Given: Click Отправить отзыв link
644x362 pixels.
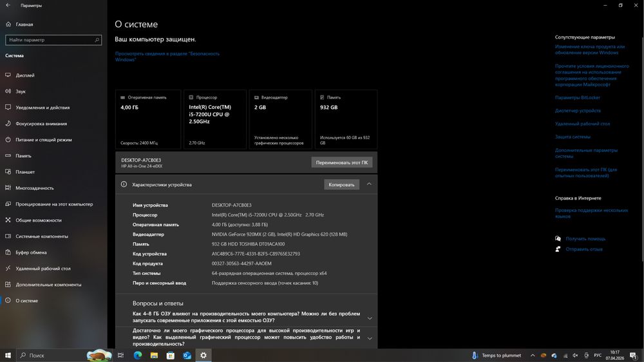Looking at the screenshot, I should (x=584, y=249).
